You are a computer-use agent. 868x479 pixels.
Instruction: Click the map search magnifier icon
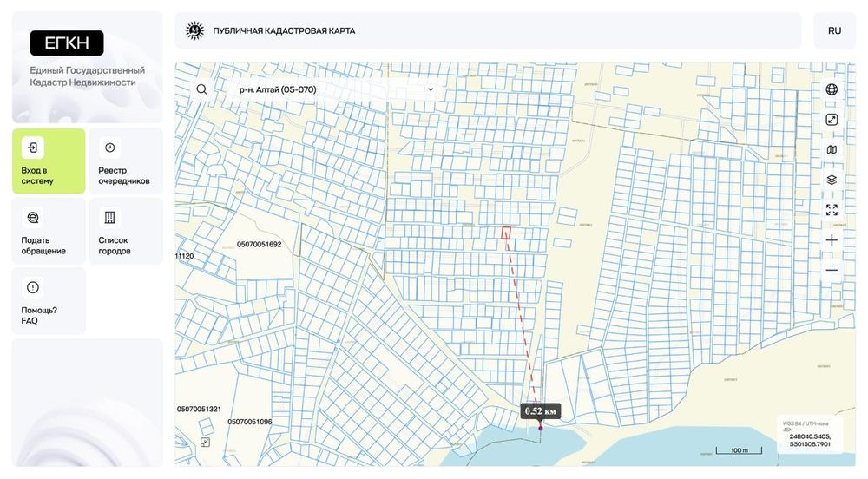(201, 89)
